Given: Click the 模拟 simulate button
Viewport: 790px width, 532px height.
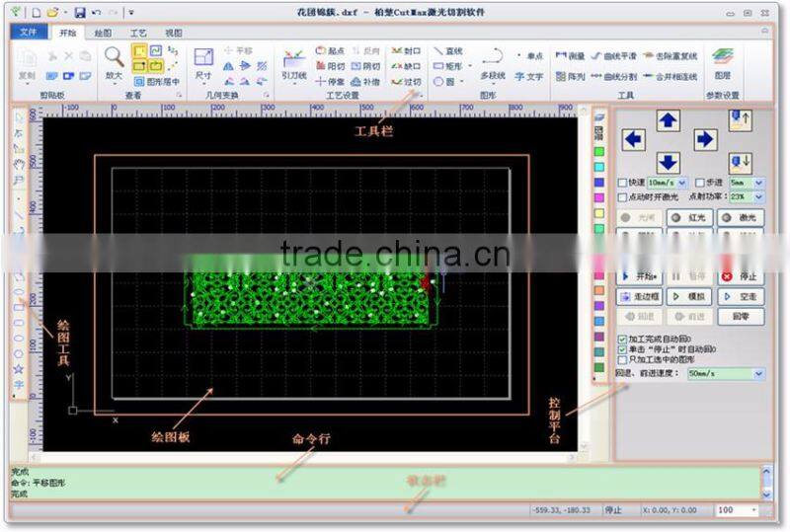Looking at the screenshot, I should click(x=689, y=296).
